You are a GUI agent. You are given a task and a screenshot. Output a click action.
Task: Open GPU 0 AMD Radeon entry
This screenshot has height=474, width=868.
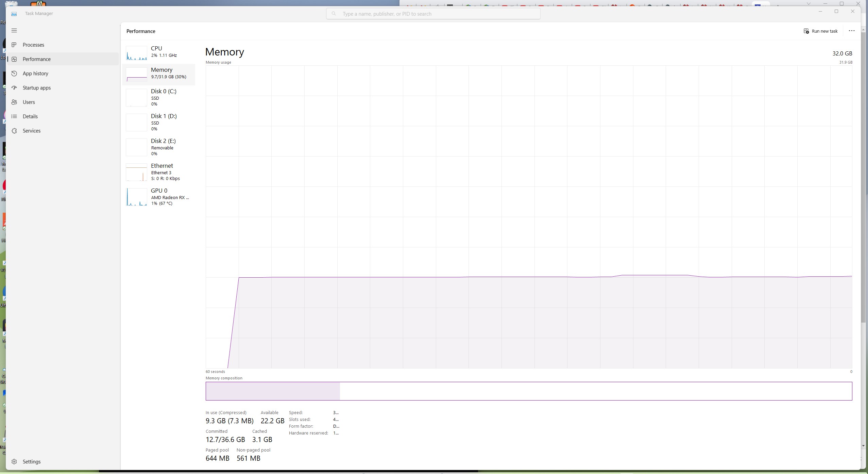point(158,197)
